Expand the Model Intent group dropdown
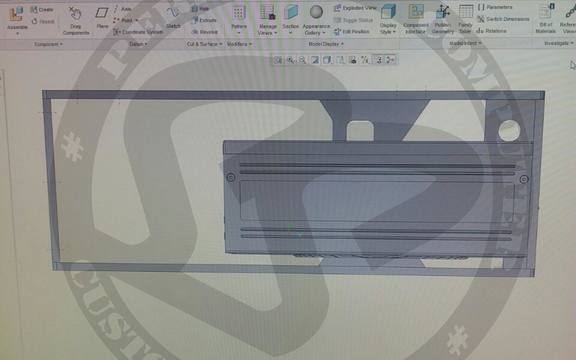The height and width of the screenshot is (360, 576). coord(465,43)
